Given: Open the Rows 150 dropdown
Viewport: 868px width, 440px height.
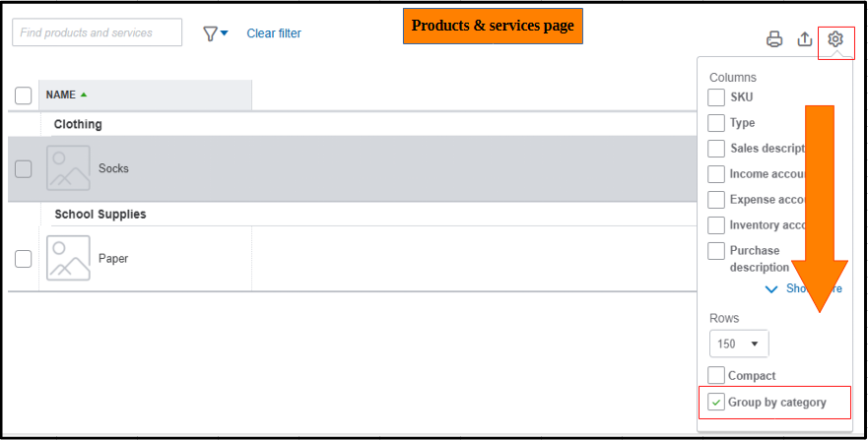Looking at the screenshot, I should (739, 344).
